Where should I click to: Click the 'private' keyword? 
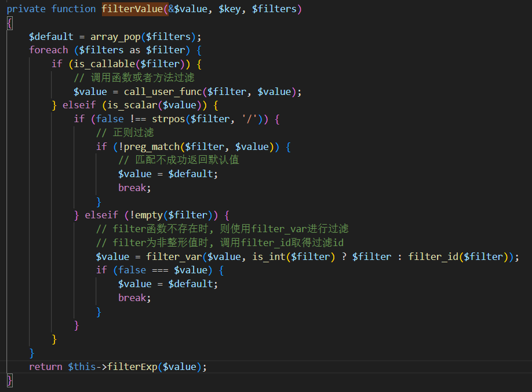click(x=26, y=9)
